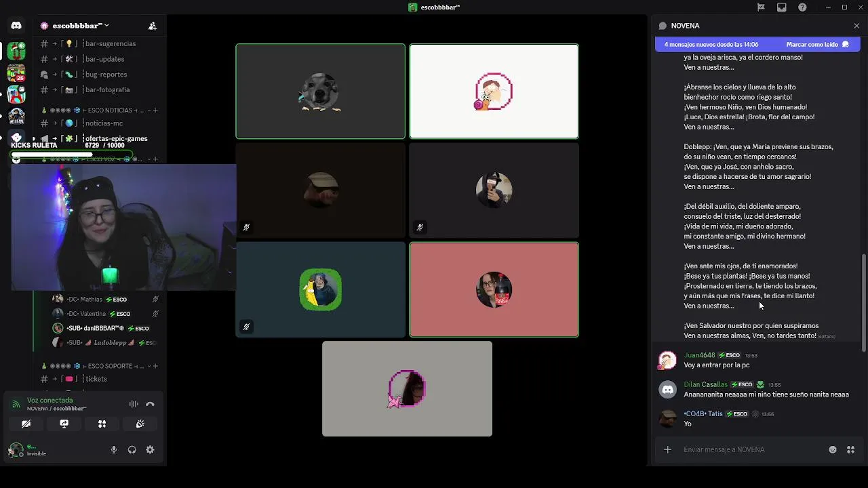Screen dimensions: 868x488
Task: Disconnect from the voice channel
Action: (150, 404)
